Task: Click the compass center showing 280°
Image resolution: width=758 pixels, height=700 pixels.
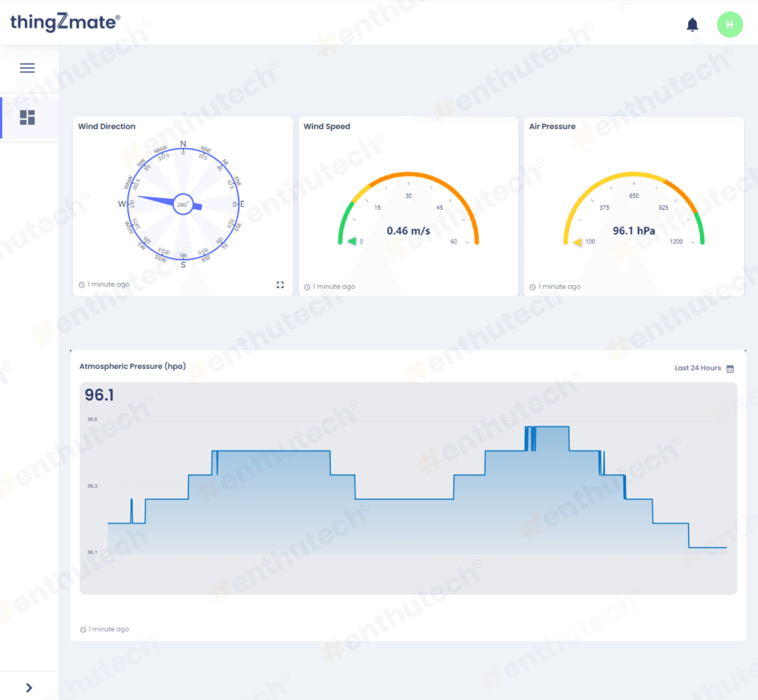Action: click(183, 204)
